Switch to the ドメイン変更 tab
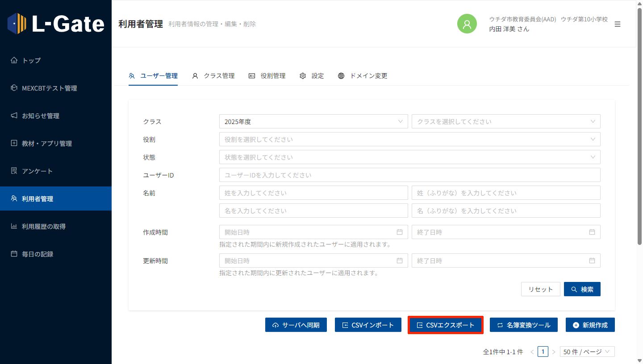The image size is (643, 364). pos(363,76)
